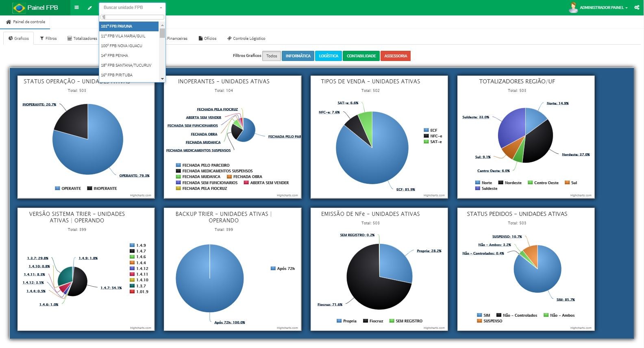Screen dimensions: 644x348
Task: Click the ASSESSORIA filter button
Action: point(396,56)
